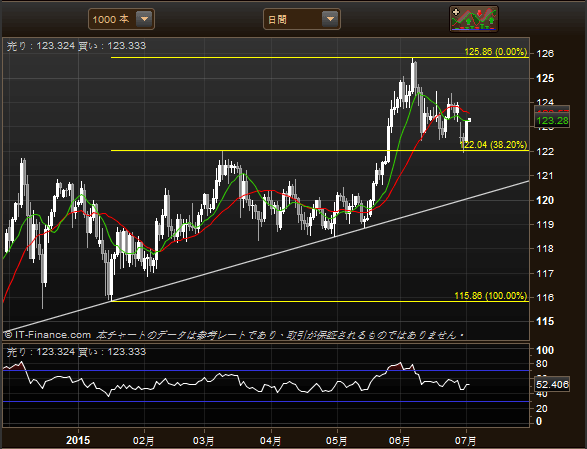This screenshot has height=449, width=587.
Task: Open the add indicators chart icon
Action: tap(474, 19)
